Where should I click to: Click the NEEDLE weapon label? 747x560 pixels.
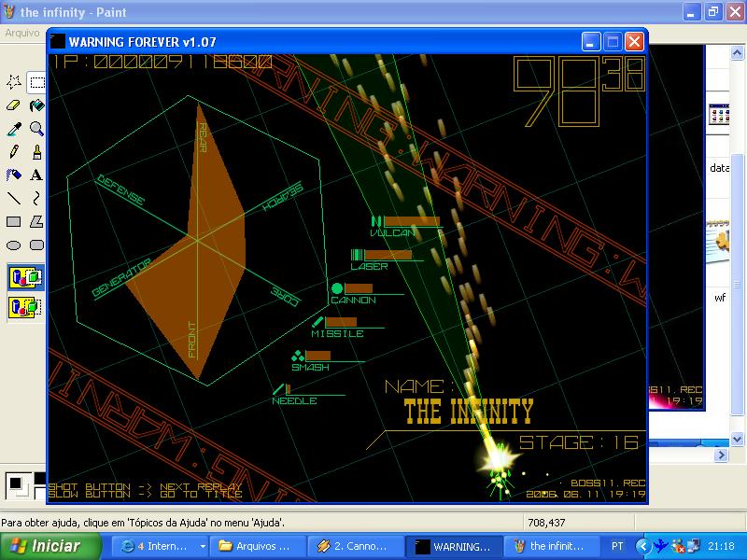pos(294,401)
